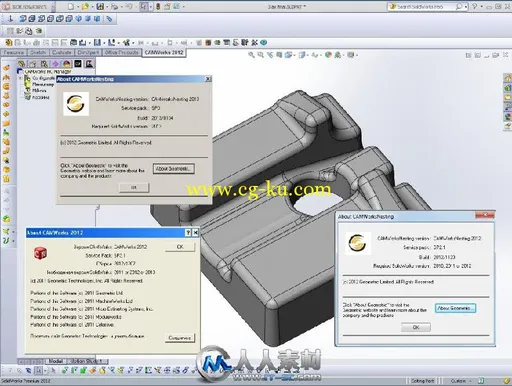Image resolution: width=512 pixels, height=386 pixels.
Task: Click Zoom to Area magnifier icon
Action: click(261, 55)
